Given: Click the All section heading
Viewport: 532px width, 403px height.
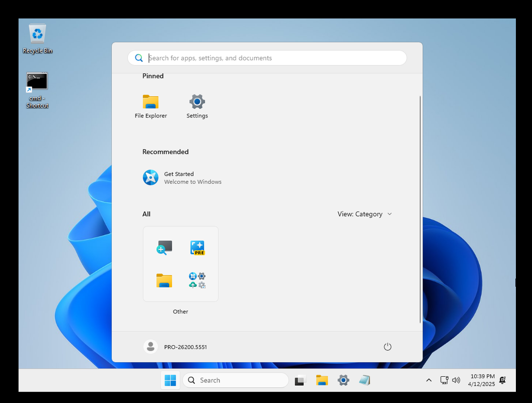Looking at the screenshot, I should tap(146, 214).
